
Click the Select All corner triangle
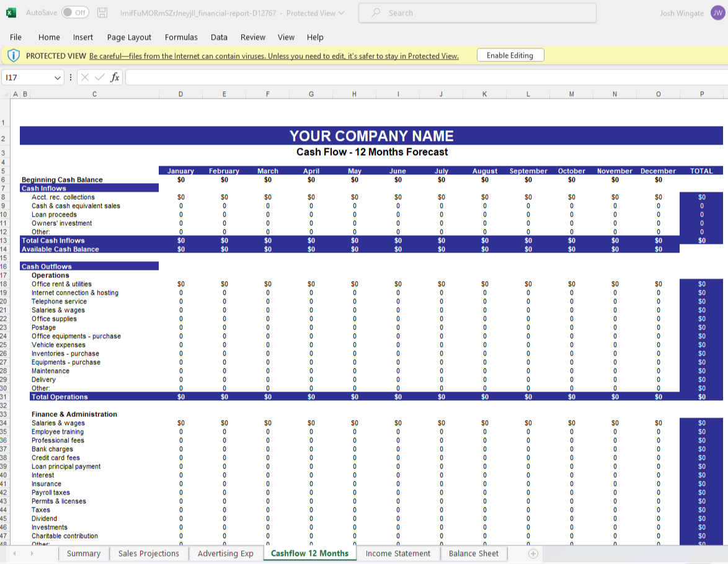point(7,94)
